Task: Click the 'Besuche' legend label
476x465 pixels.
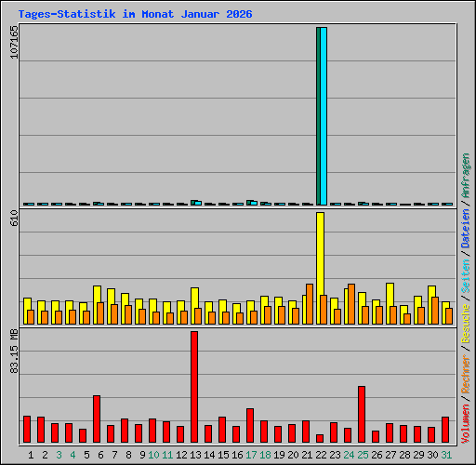Action: pyautogui.click(x=466, y=324)
